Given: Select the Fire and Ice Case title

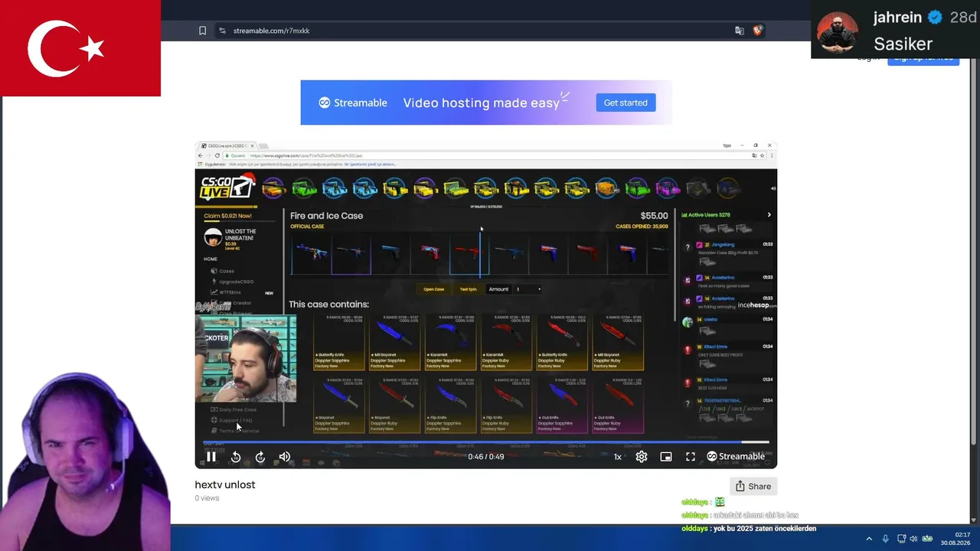Looking at the screenshot, I should (326, 216).
